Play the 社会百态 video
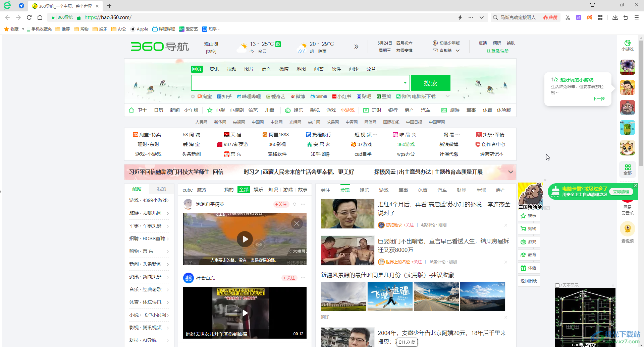The width and height of the screenshot is (644, 347). (245, 313)
